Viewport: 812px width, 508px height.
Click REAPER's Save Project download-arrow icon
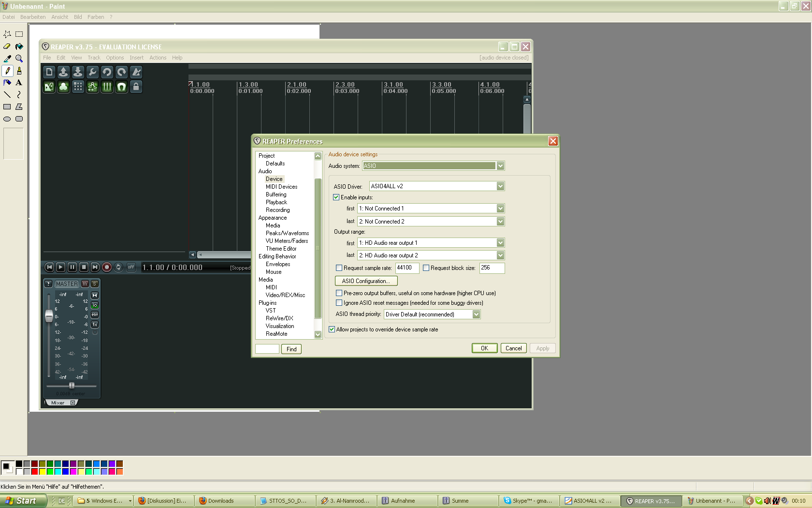click(x=78, y=72)
